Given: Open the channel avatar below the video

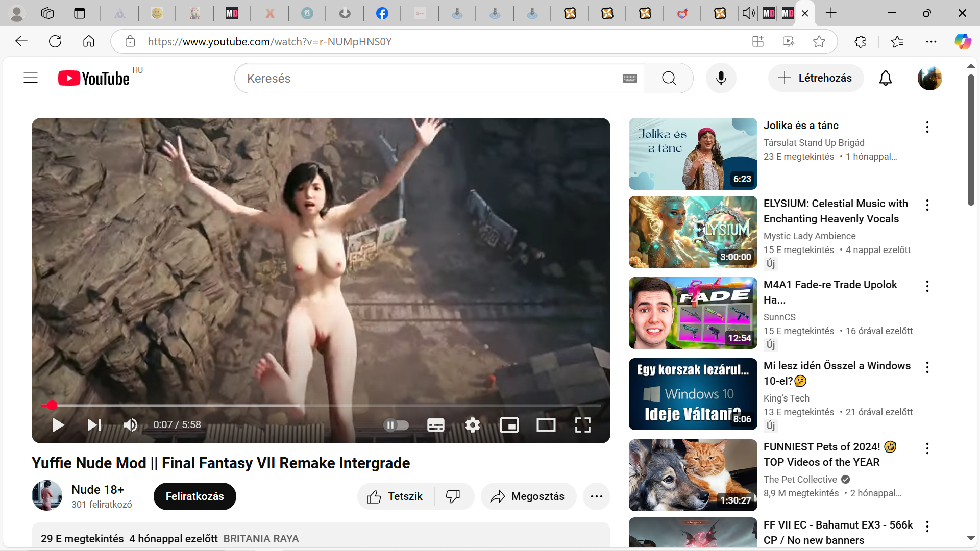Looking at the screenshot, I should tap(47, 495).
